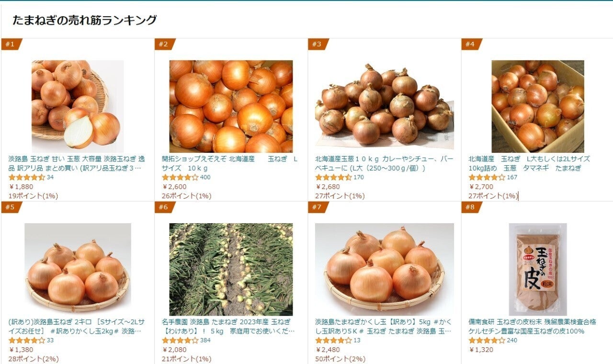Open the 384 reviews count link
This screenshot has height=364, width=613.
coord(205,341)
